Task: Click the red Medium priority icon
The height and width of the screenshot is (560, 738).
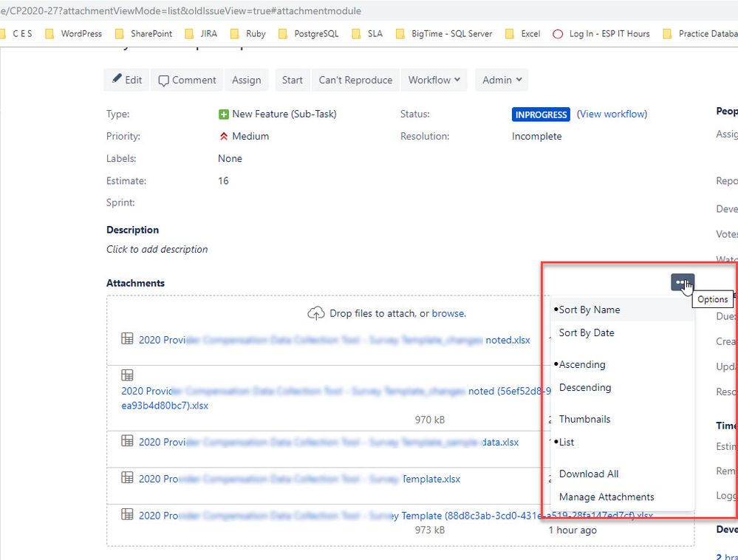Action: tap(224, 137)
